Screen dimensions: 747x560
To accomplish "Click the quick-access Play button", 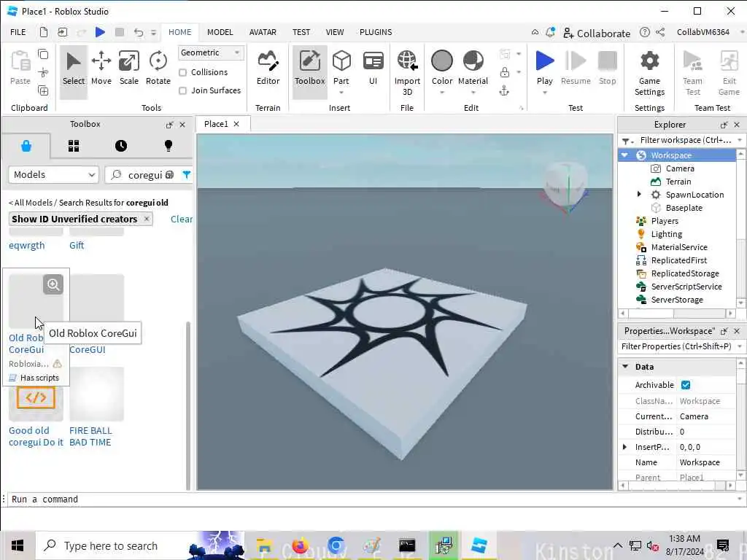I will pyautogui.click(x=100, y=32).
